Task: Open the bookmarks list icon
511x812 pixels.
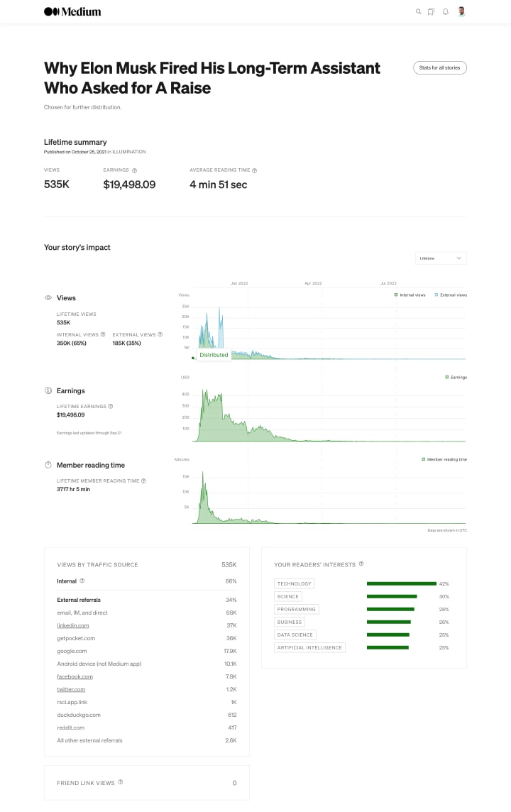Action: (x=431, y=11)
